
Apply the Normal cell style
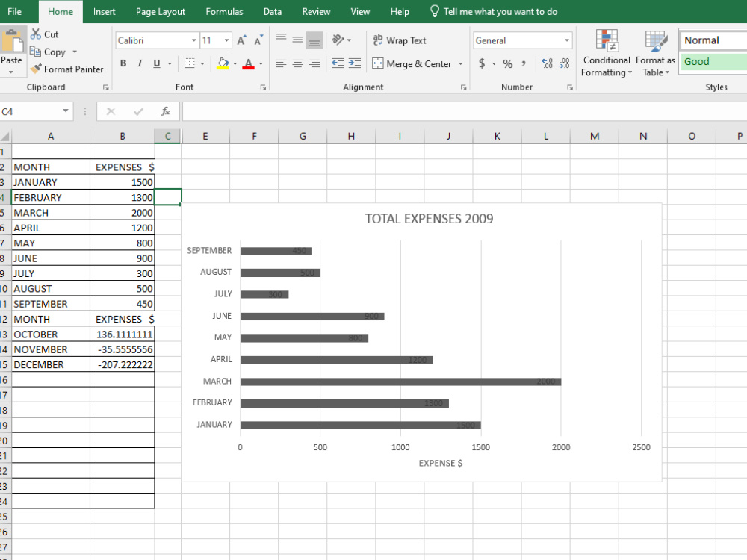(713, 40)
